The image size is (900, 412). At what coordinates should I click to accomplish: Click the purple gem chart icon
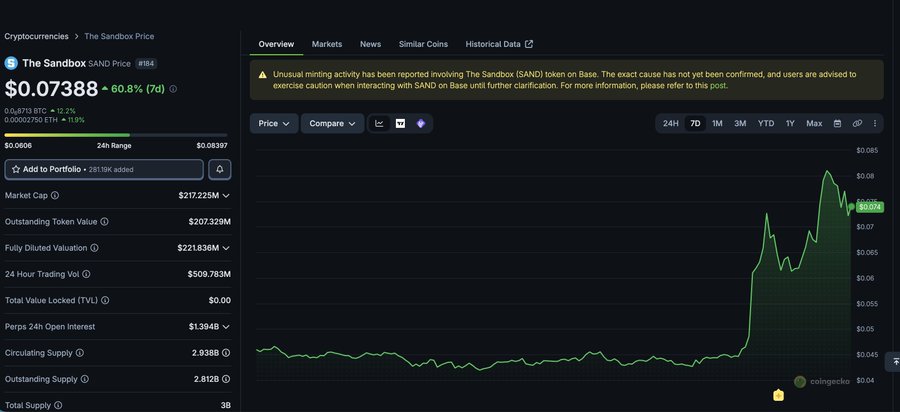[x=421, y=123]
